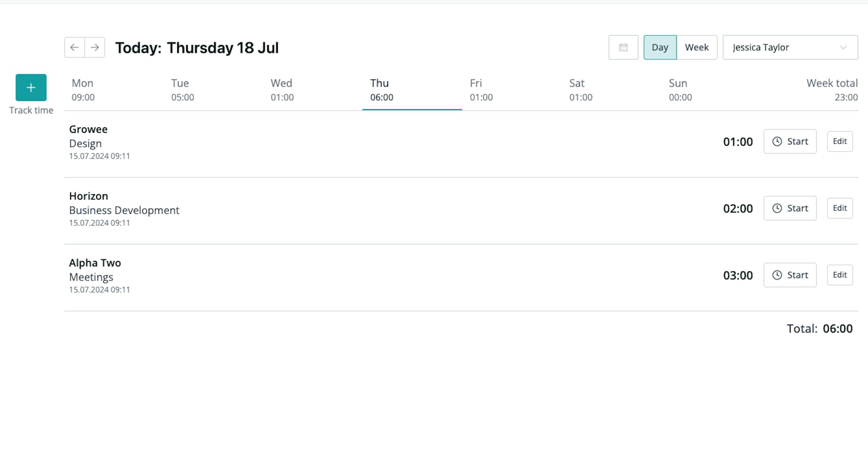Go to previous day with left arrow
Image resolution: width=868 pixels, height=456 pixels.
pyautogui.click(x=75, y=47)
